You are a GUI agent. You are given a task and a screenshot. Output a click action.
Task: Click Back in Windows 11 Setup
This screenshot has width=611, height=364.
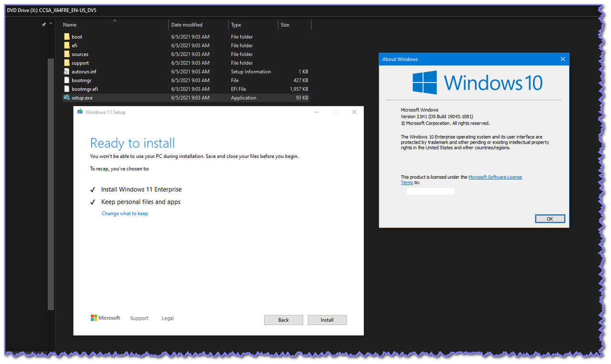click(x=284, y=320)
